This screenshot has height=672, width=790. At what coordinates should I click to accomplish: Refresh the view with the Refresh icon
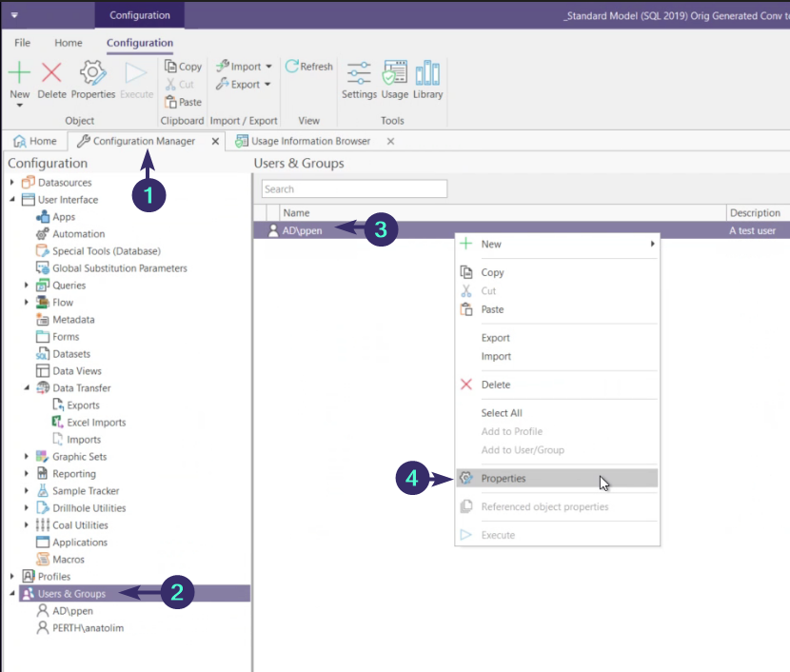[308, 66]
